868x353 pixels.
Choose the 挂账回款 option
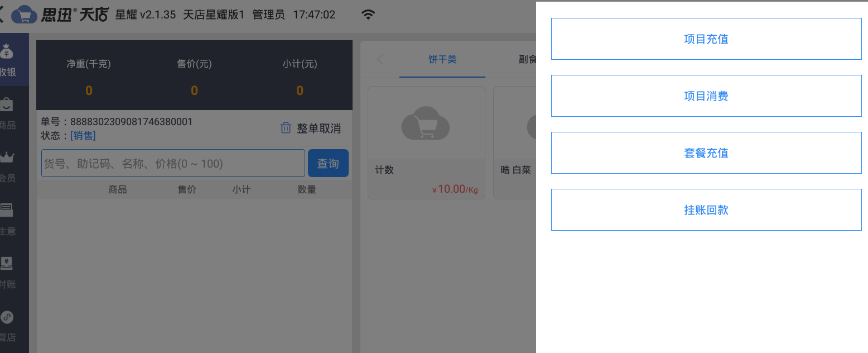coord(706,210)
